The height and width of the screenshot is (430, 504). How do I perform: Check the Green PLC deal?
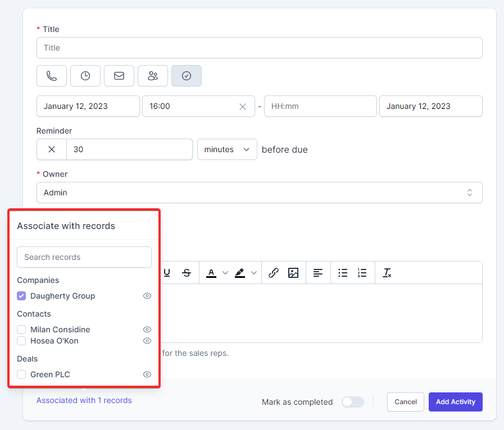click(x=21, y=374)
